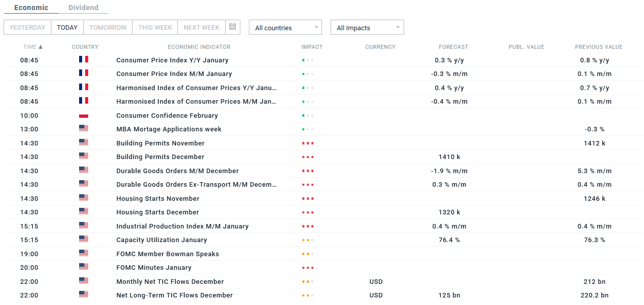The width and height of the screenshot is (644, 305).
Task: Expand the All countries dropdown
Action: point(285,28)
